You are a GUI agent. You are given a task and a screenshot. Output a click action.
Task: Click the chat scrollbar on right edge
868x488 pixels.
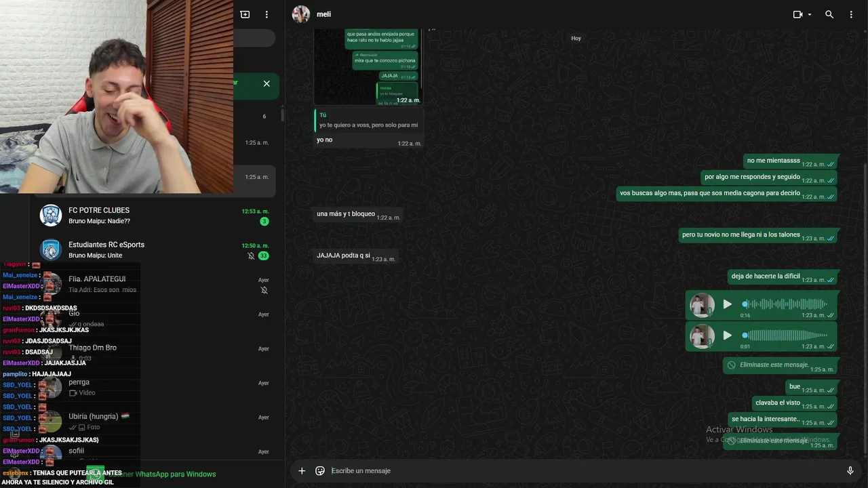(865, 308)
